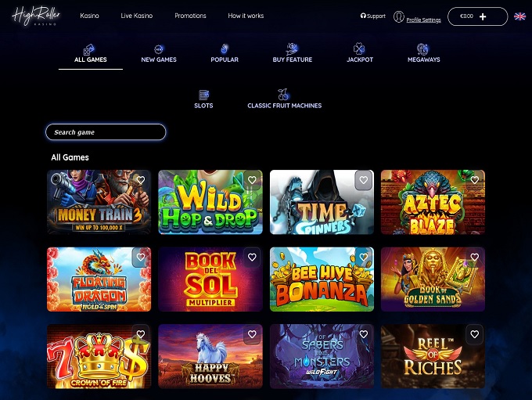Screen dimensions: 532x400
Task: Launch the Bee Hive Bonanza game thumbnail
Action: [322, 279]
